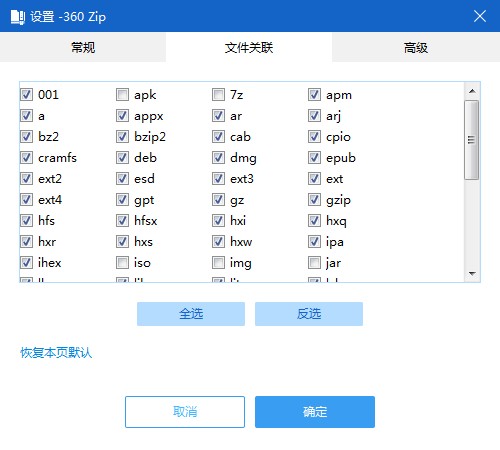The image size is (500, 450).
Task: Click the scrollbar down arrow
Action: [472, 274]
